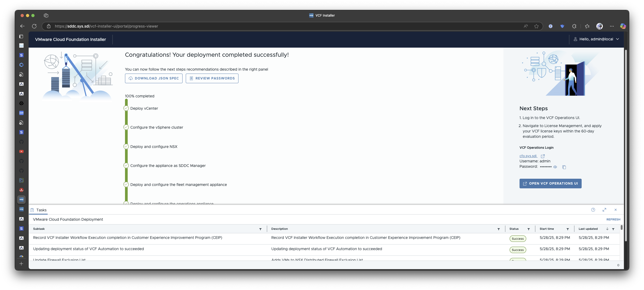Click the VCF Installer tab title
This screenshot has width=644, height=290.
[322, 16]
